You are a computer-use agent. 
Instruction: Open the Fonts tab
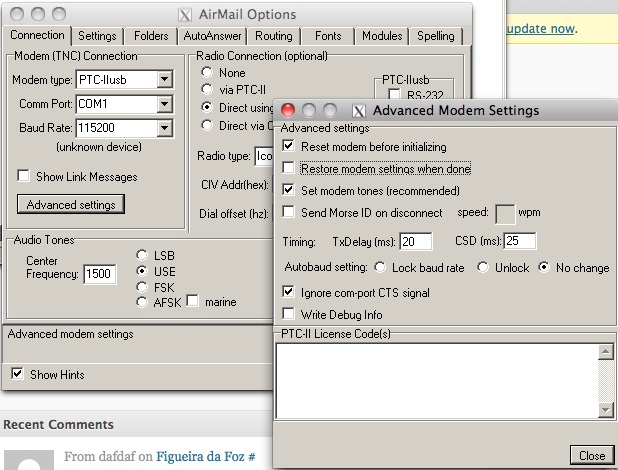[x=328, y=36]
